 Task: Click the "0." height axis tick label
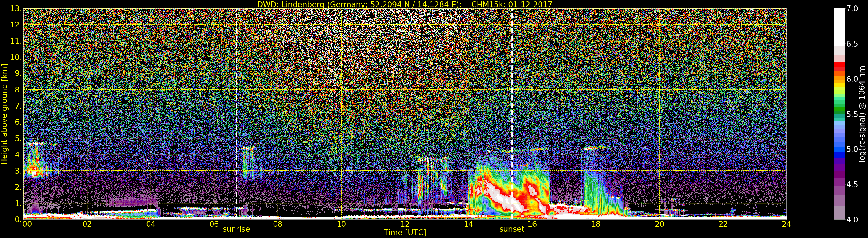pos(18,219)
